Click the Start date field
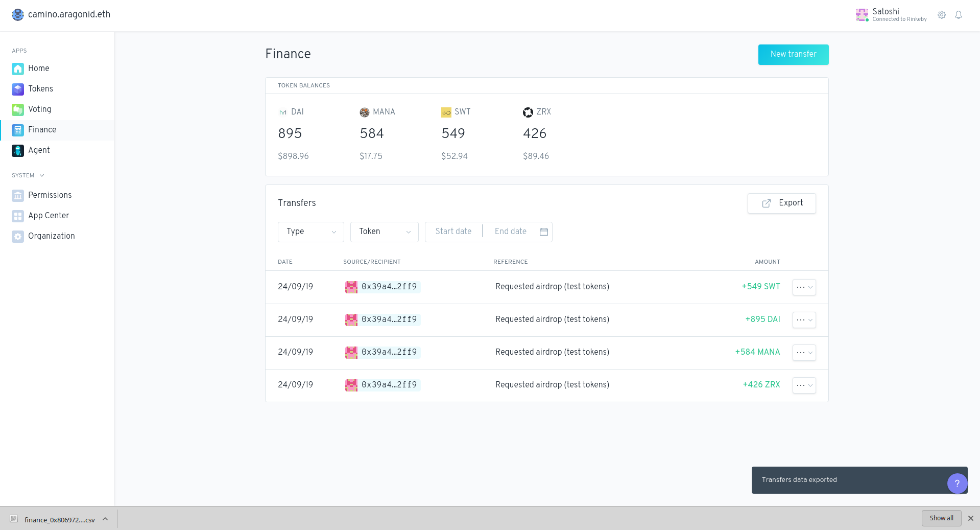 tap(453, 232)
